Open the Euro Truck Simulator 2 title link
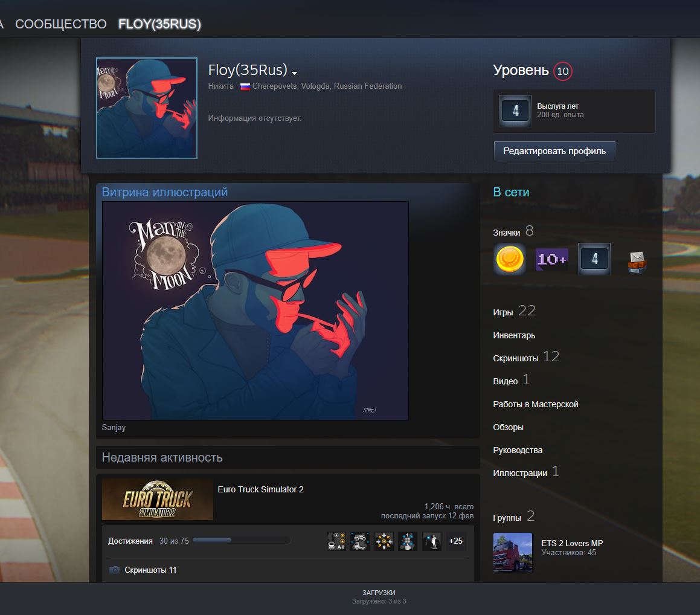The image size is (700, 615). coord(261,489)
